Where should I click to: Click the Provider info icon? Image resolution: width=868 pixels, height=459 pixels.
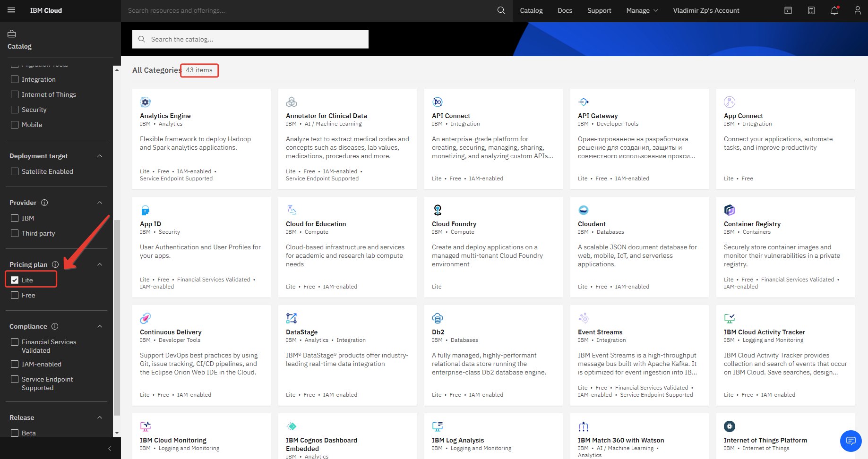[x=44, y=203]
